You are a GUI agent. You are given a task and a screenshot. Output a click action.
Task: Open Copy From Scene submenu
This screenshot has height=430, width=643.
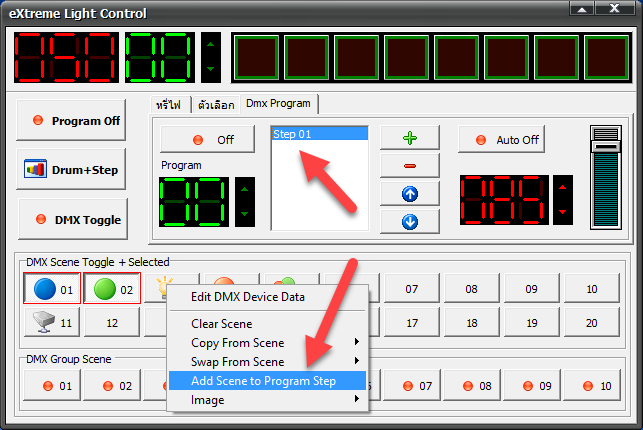(x=267, y=343)
